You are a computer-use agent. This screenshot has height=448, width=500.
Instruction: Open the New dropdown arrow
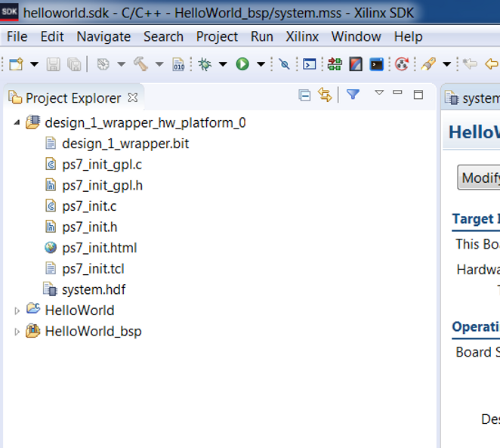[35, 64]
